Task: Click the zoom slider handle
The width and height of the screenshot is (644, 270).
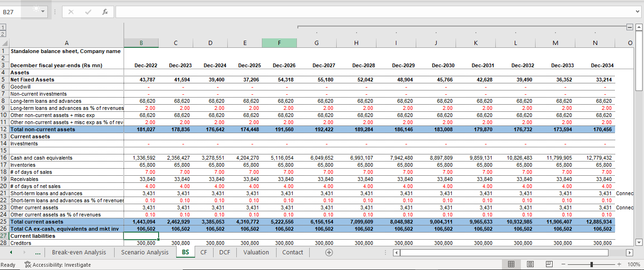Action: [591, 264]
